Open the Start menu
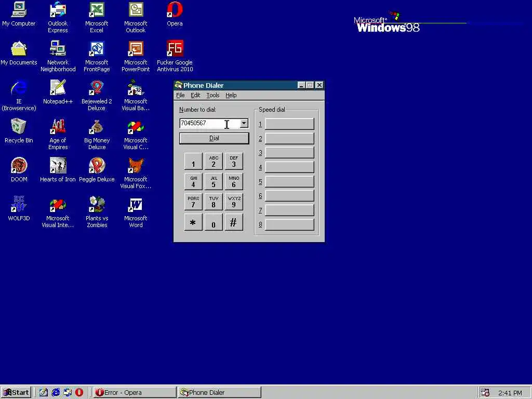The width and height of the screenshot is (532, 399). [16, 392]
